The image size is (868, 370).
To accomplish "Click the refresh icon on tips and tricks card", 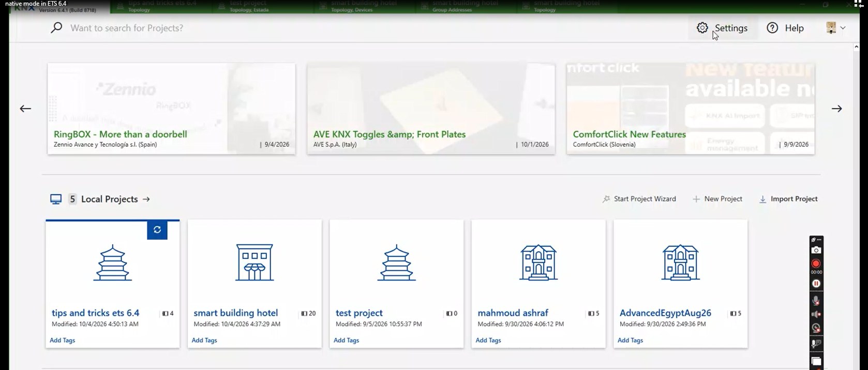I will pos(157,229).
